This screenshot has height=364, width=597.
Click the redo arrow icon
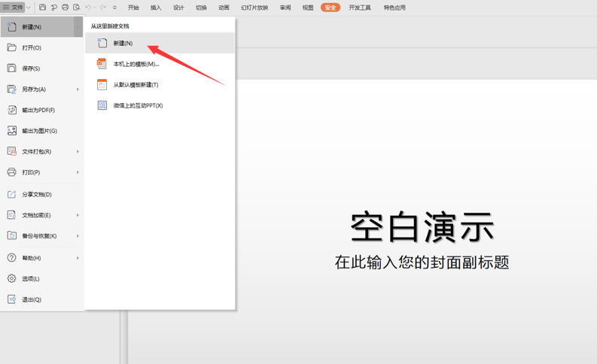(103, 8)
